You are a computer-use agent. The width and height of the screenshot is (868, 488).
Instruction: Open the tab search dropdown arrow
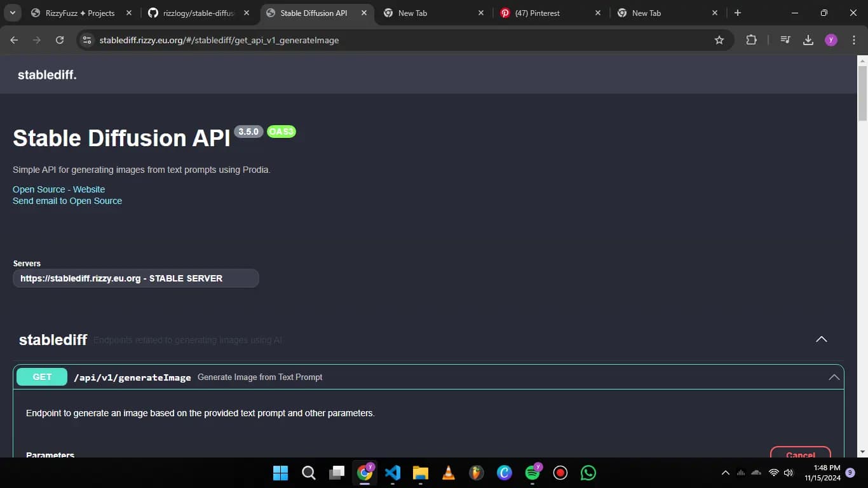pos(12,13)
